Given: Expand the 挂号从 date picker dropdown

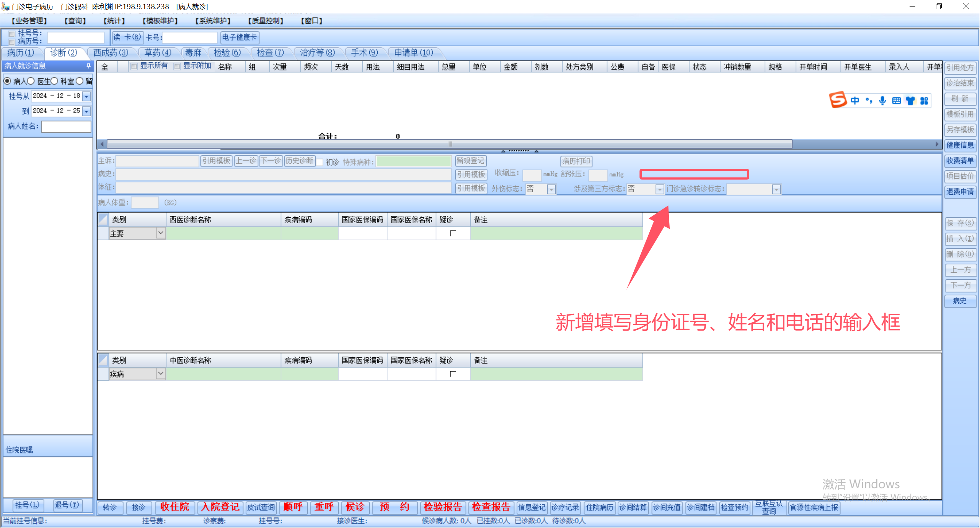Looking at the screenshot, I should click(86, 96).
